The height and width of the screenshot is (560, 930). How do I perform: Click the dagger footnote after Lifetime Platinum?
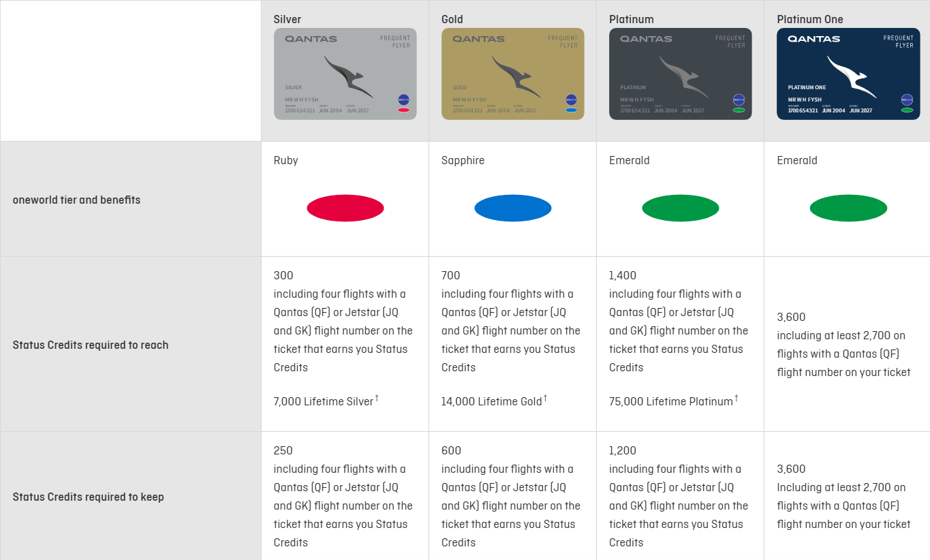pyautogui.click(x=736, y=398)
